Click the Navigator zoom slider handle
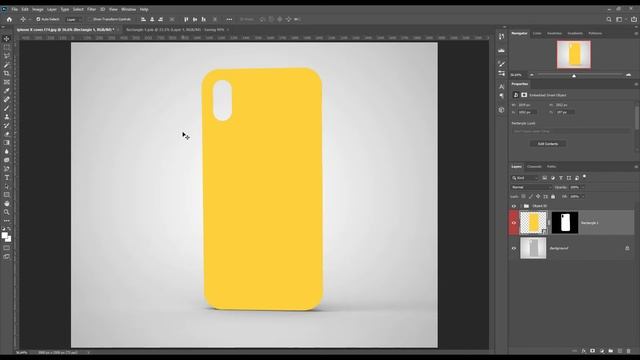This screenshot has width=640, height=360. pyautogui.click(x=574, y=76)
